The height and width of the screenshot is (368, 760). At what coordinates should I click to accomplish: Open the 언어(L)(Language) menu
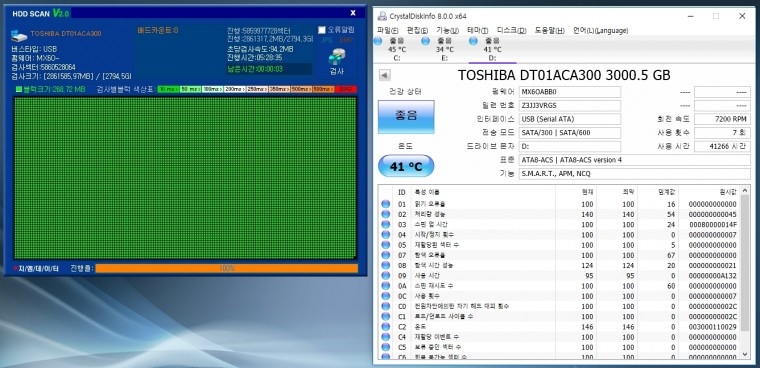(x=601, y=31)
